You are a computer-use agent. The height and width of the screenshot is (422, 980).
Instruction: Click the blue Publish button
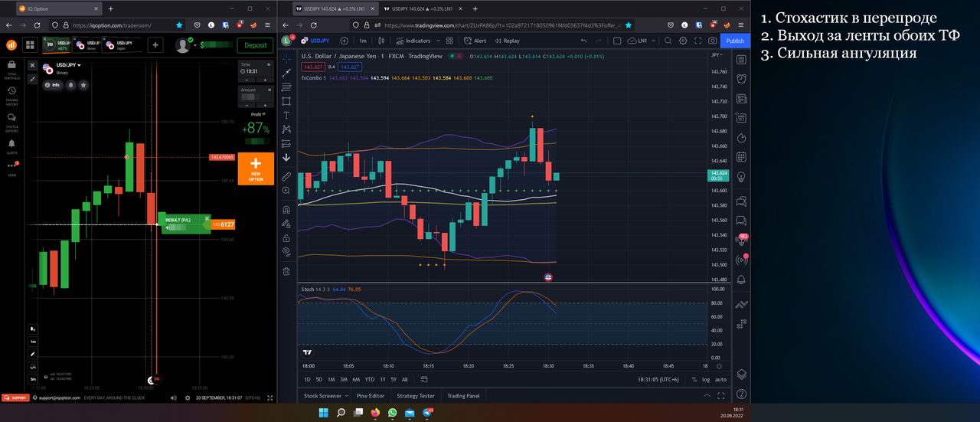[735, 41]
